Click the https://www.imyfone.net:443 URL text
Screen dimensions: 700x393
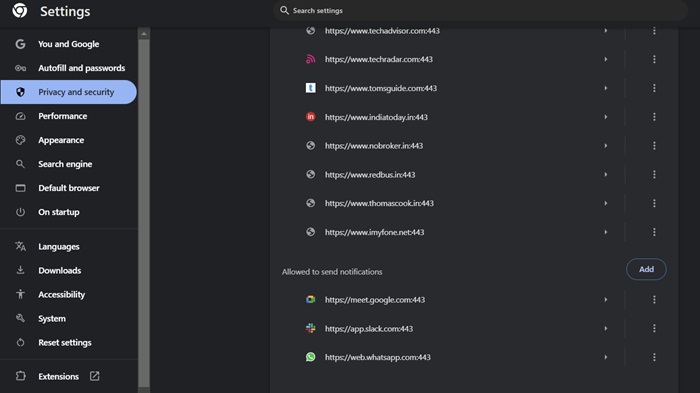pos(374,232)
